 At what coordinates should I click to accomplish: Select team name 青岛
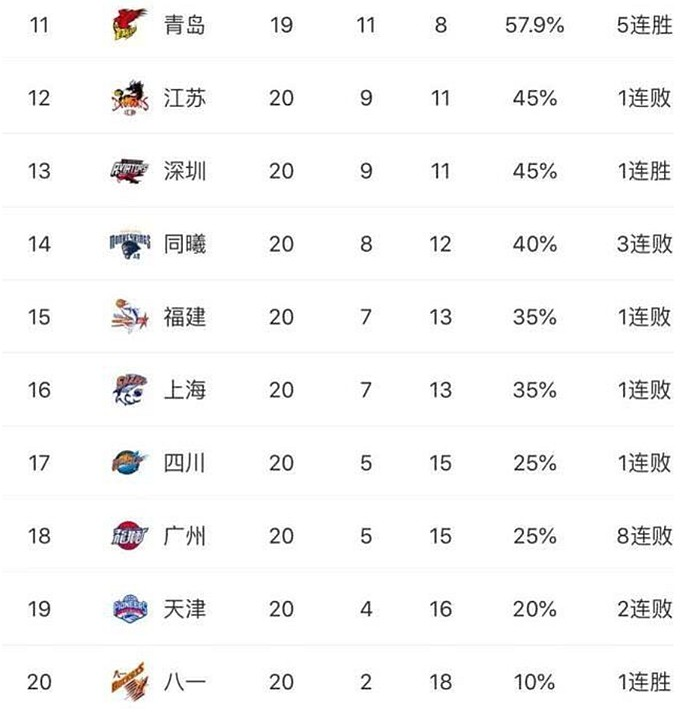click(185, 25)
